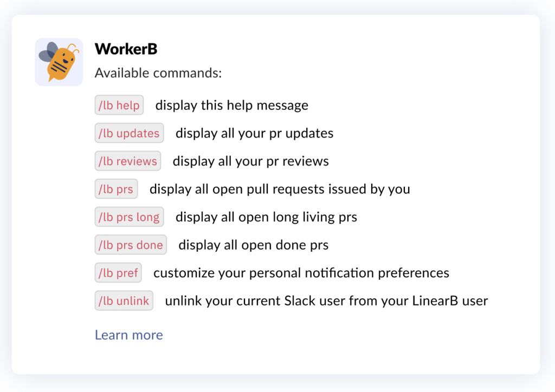Choose the /lb reviews command tag

coord(128,161)
